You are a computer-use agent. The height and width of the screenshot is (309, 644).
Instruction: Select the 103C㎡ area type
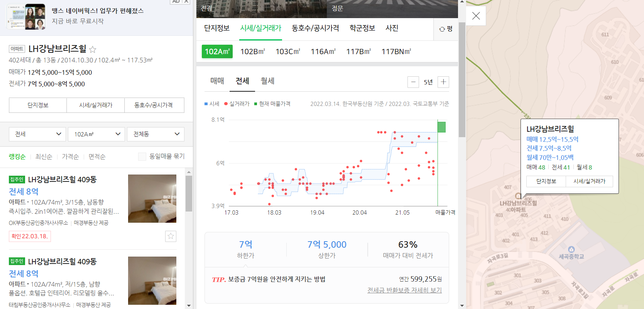(x=288, y=52)
